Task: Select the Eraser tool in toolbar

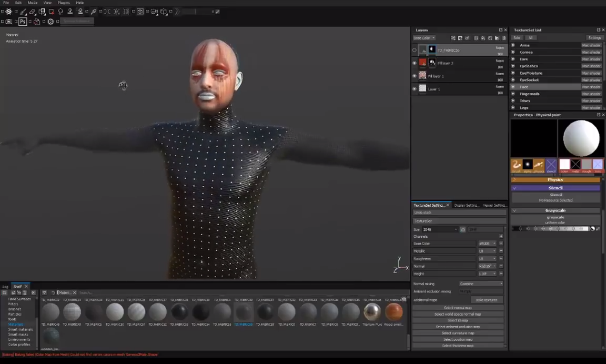Action: [33, 12]
